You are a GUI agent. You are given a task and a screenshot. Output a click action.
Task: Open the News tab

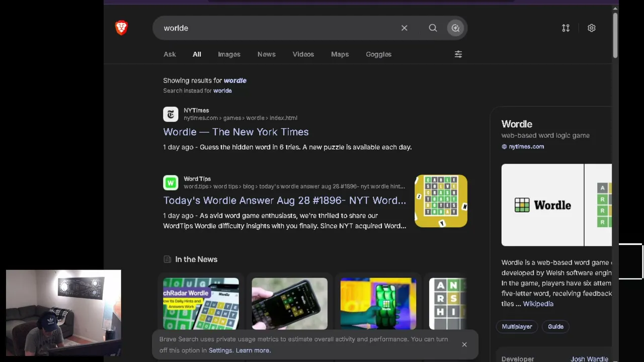(x=267, y=54)
